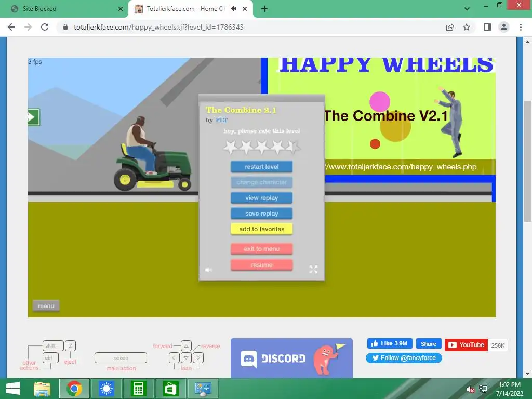Click add to favorites button
532x399 pixels.
[262, 229]
